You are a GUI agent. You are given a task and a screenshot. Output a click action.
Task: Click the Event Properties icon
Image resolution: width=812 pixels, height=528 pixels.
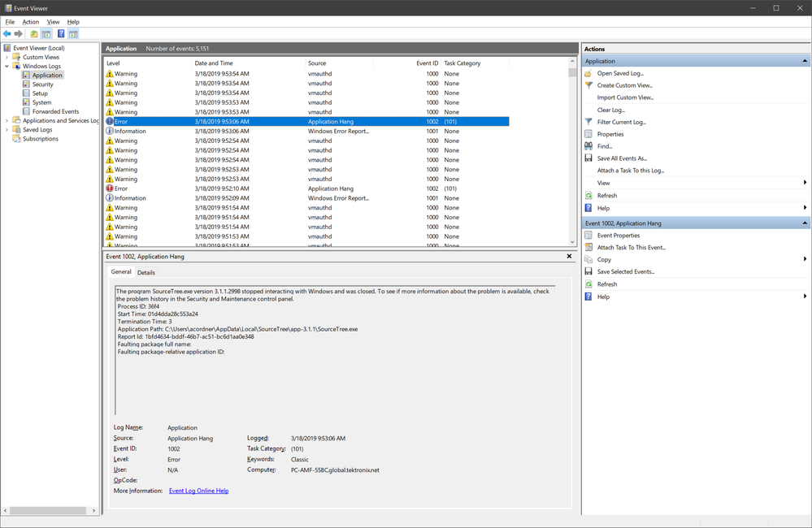click(588, 236)
